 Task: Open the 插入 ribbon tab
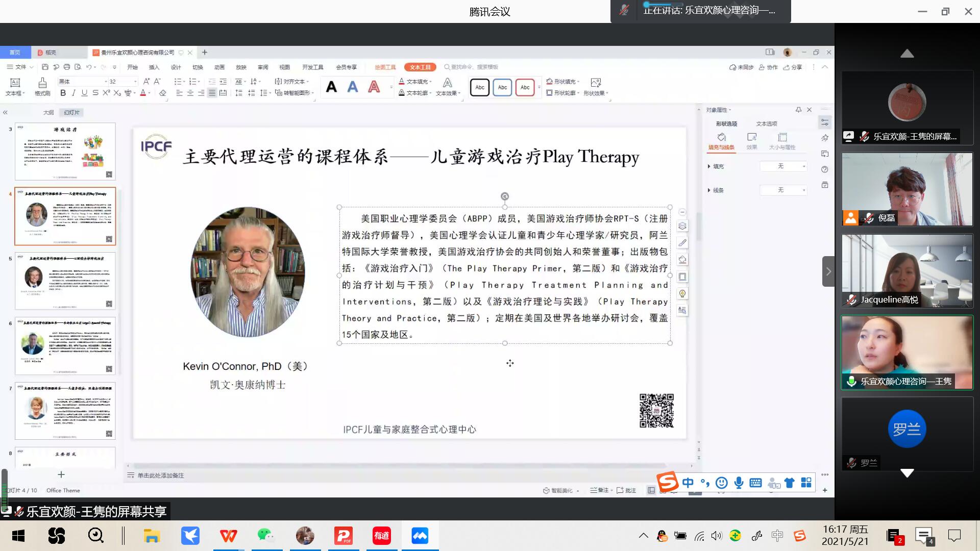point(154,67)
